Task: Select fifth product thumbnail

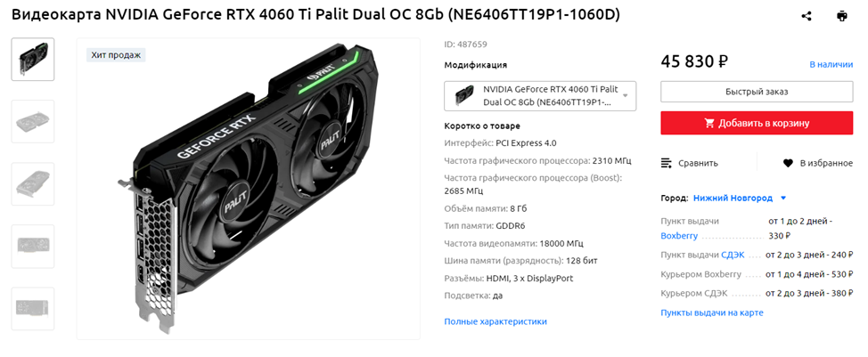Action: point(33,308)
